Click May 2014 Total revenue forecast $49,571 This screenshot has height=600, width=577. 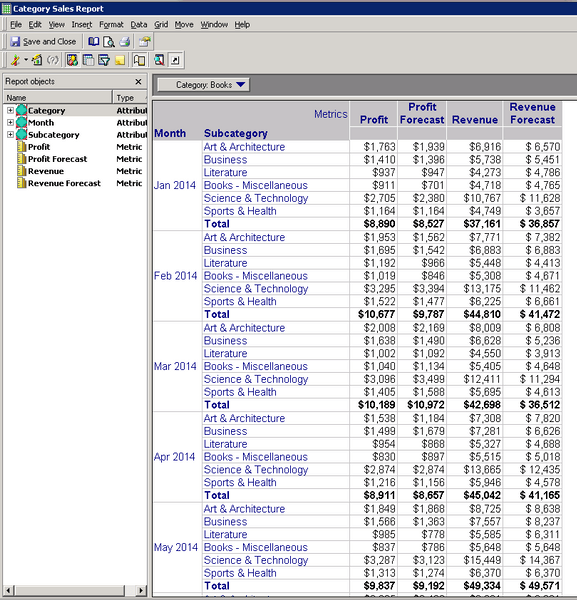540,586
